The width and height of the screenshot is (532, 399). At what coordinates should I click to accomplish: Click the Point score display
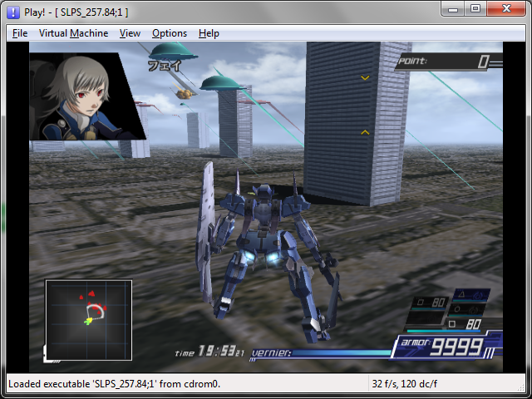click(x=447, y=62)
